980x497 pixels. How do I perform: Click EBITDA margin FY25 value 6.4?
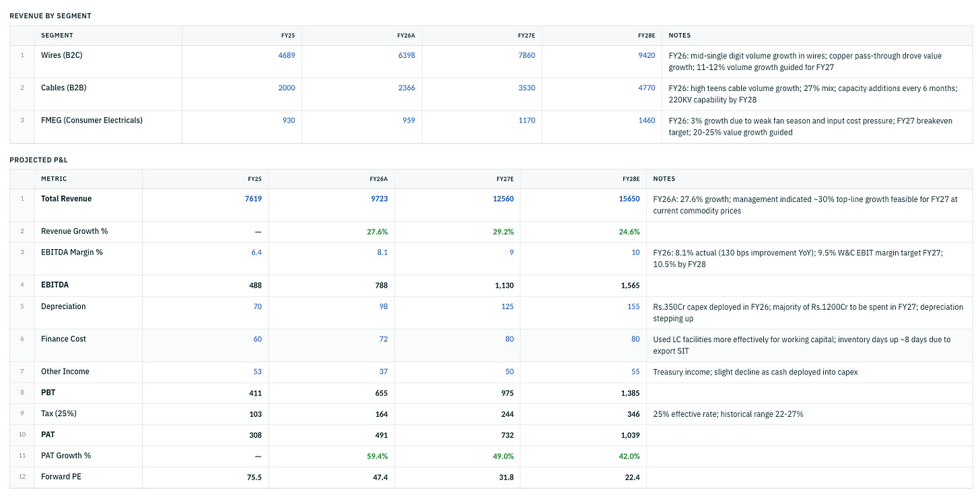coord(256,253)
